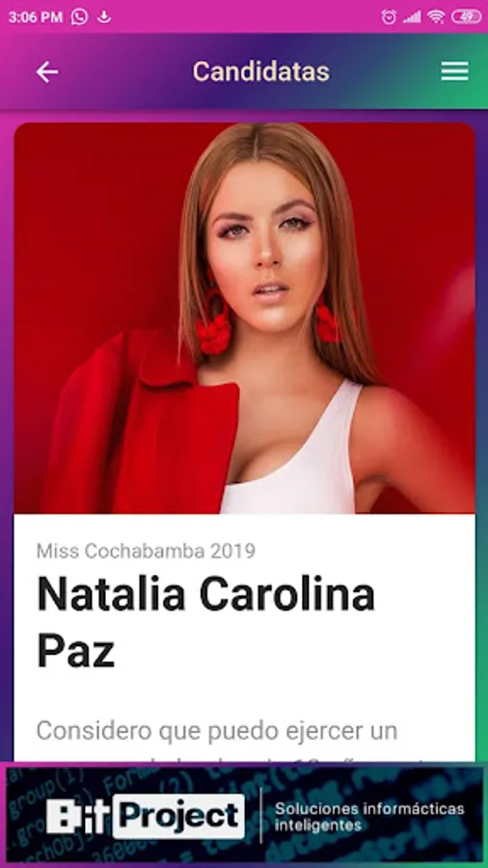The width and height of the screenshot is (488, 868).
Task: Tap the download notification icon
Action: coord(103,17)
